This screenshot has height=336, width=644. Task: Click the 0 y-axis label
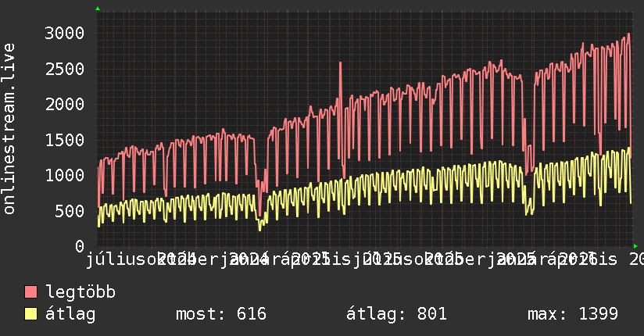[x=80, y=246]
